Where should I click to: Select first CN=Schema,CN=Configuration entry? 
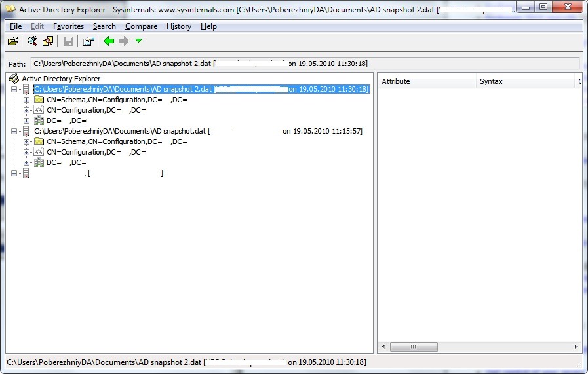click(x=117, y=100)
